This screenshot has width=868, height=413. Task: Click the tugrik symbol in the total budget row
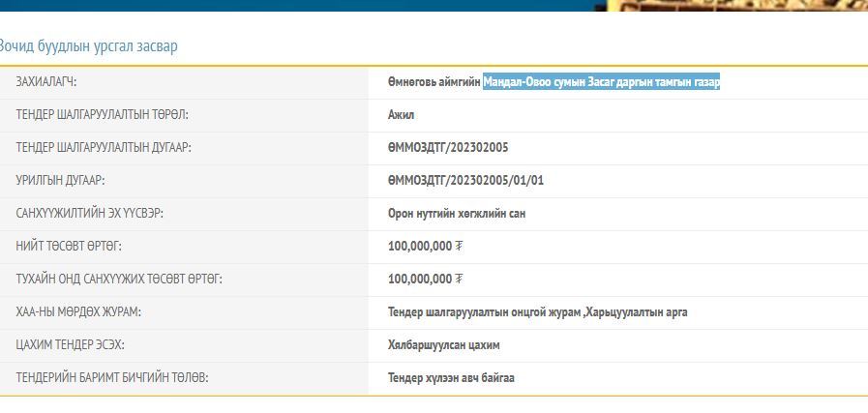459,247
